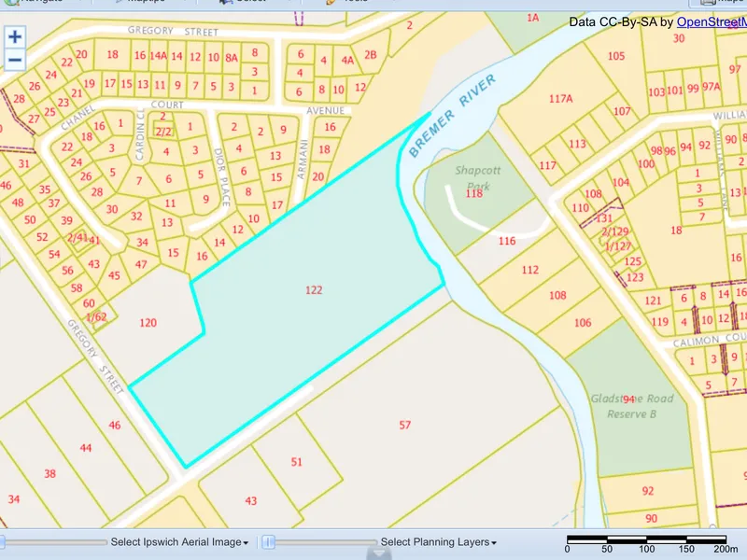Click the Select cursor icon in the toolbar
The height and width of the screenshot is (560, 747).
pyautogui.click(x=224, y=3)
